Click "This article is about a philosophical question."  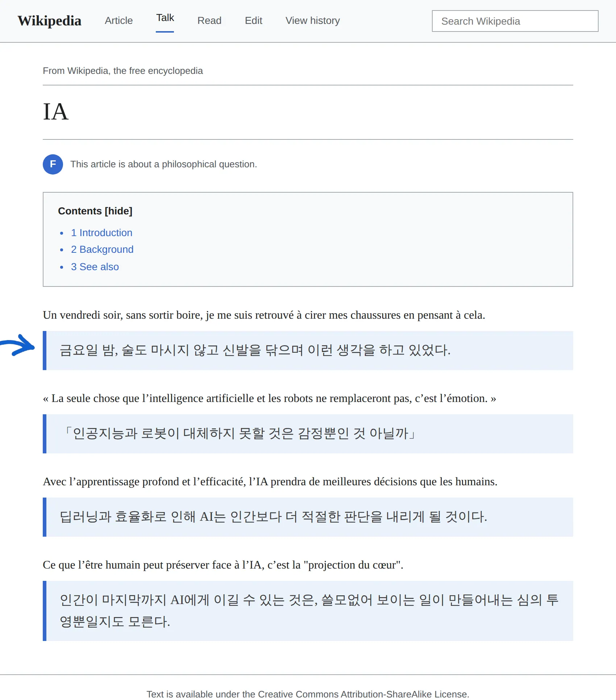pos(163,164)
